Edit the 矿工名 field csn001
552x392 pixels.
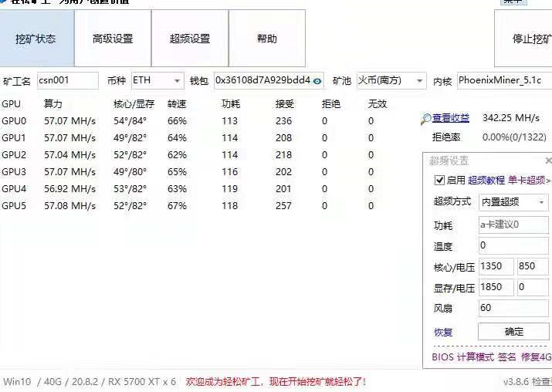coord(68,80)
